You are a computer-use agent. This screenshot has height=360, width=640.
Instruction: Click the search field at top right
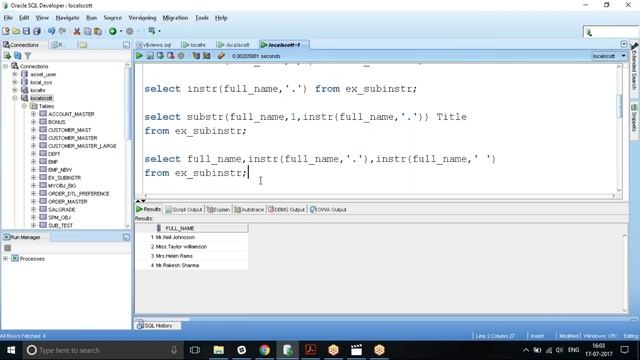tap(611, 32)
